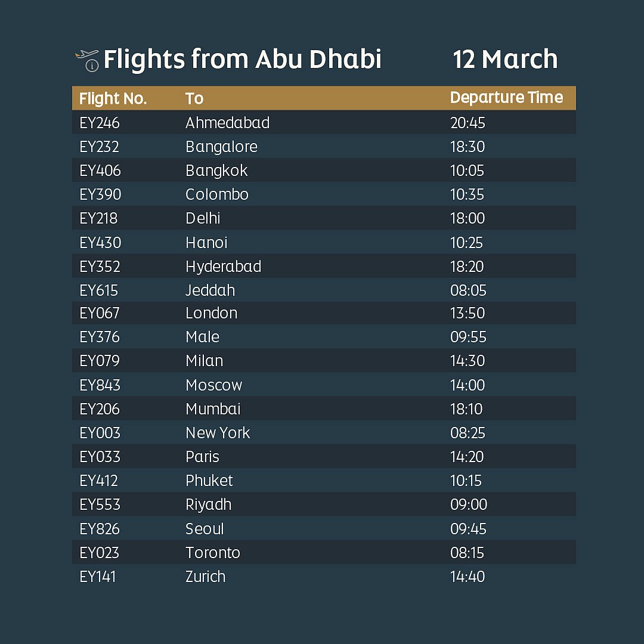Click the To column header
Image resolution: width=644 pixels, height=644 pixels.
coord(194,98)
